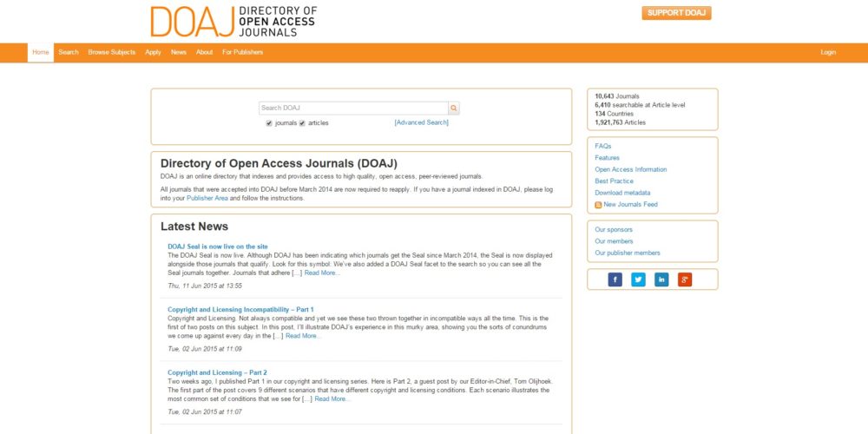The width and height of the screenshot is (868, 434).
Task: Uncheck the journals checkbox
Action: 269,123
